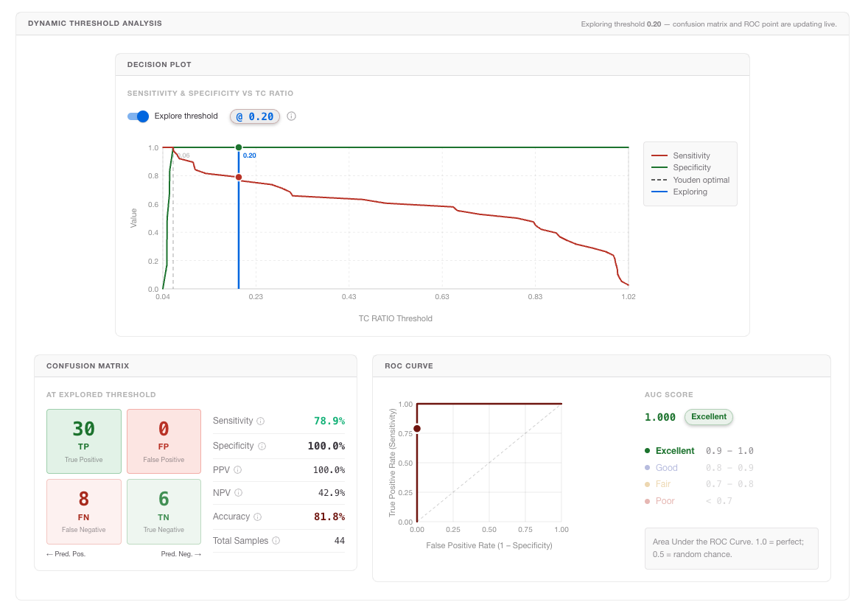Click Youden optimal legend entry

point(690,180)
